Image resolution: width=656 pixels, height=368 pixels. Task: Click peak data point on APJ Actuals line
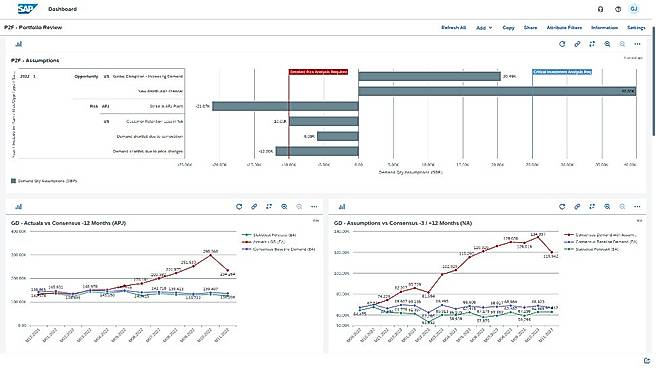pyautogui.click(x=210, y=255)
